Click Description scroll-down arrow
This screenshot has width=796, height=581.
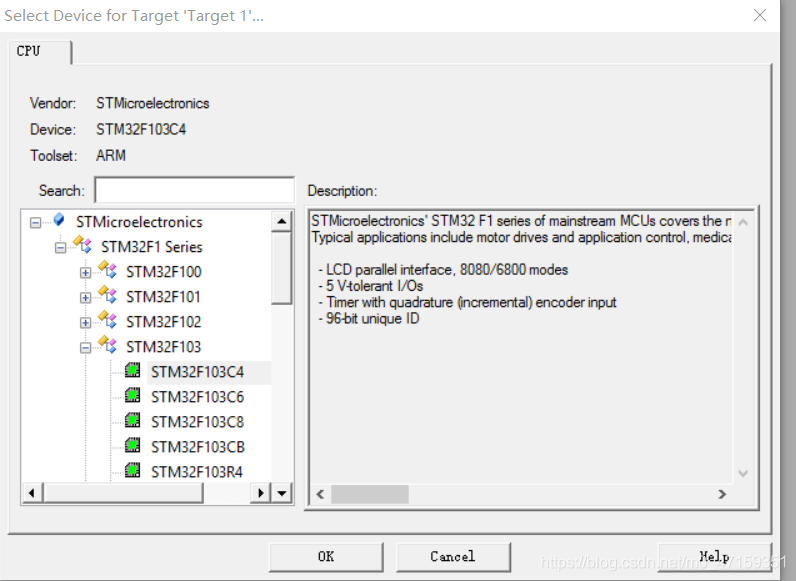point(743,473)
